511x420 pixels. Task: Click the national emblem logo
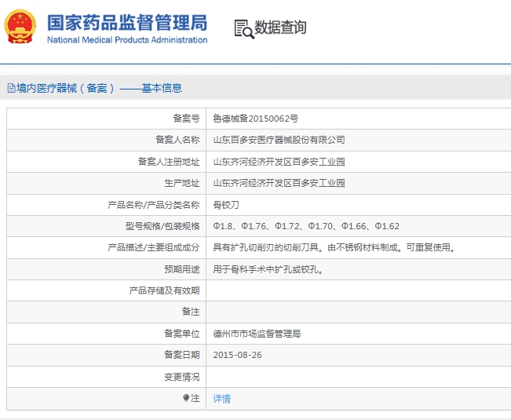point(20,27)
